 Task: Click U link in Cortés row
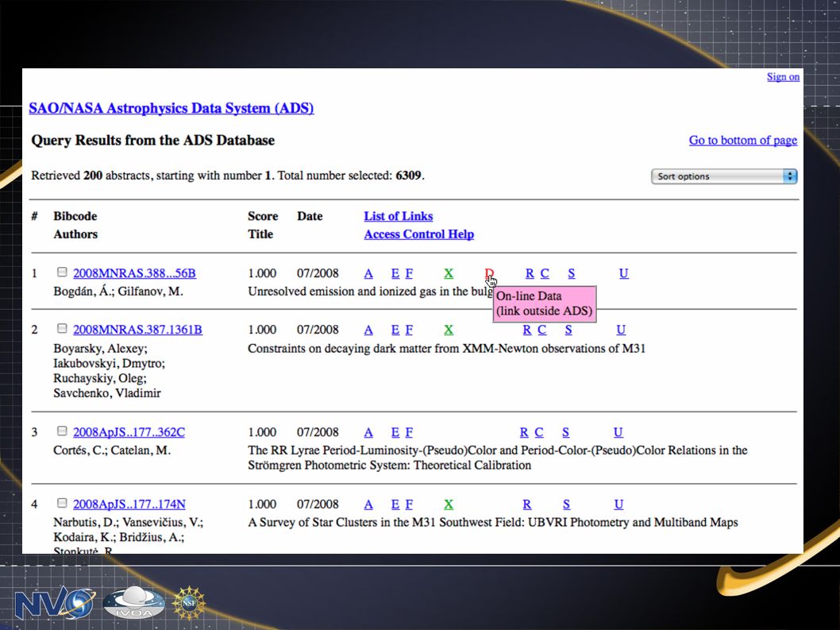click(618, 432)
